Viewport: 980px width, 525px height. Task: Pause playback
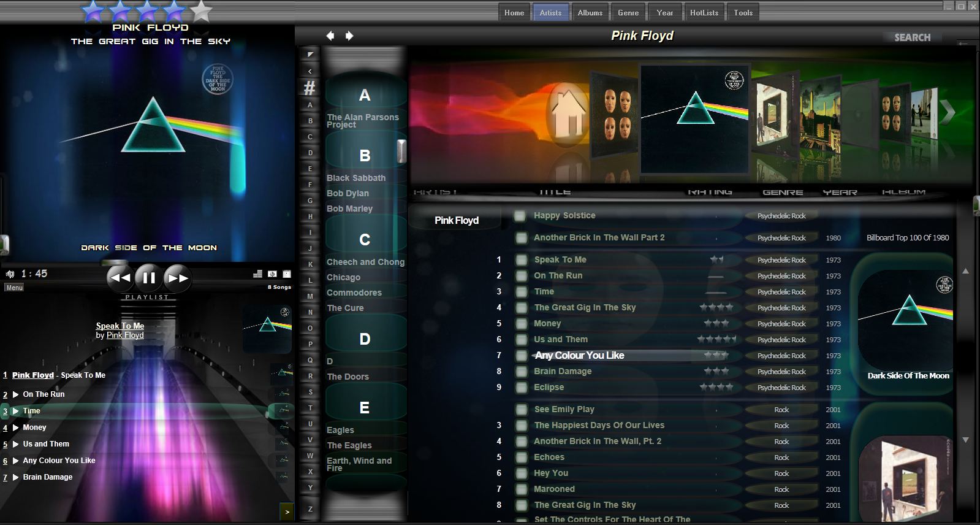[148, 278]
